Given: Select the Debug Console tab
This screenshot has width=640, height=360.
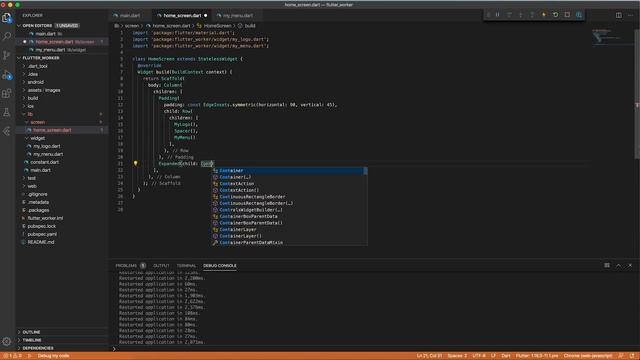Looking at the screenshot, I should click(x=220, y=266).
